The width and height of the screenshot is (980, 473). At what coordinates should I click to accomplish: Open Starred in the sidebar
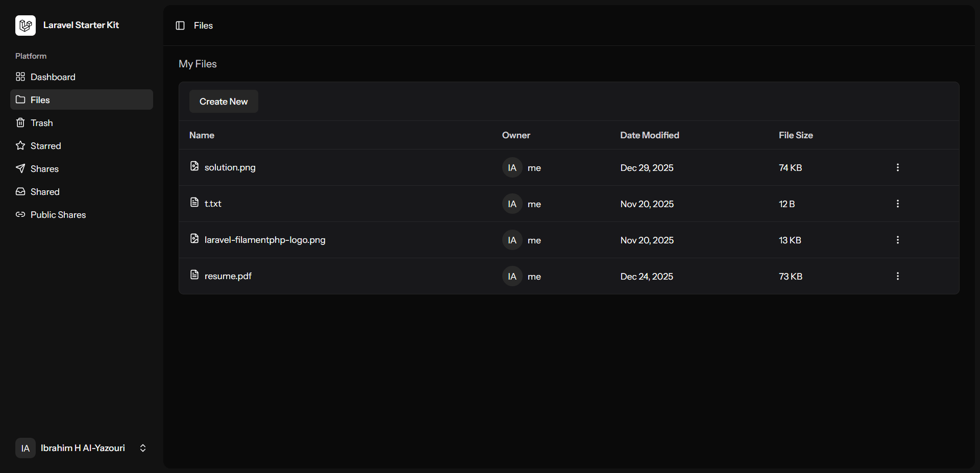[82, 145]
